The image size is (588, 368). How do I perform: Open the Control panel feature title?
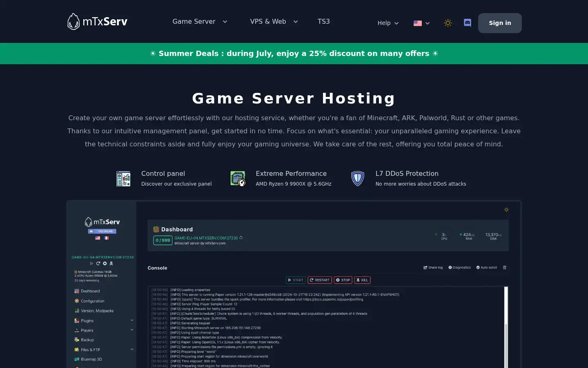[x=163, y=173]
